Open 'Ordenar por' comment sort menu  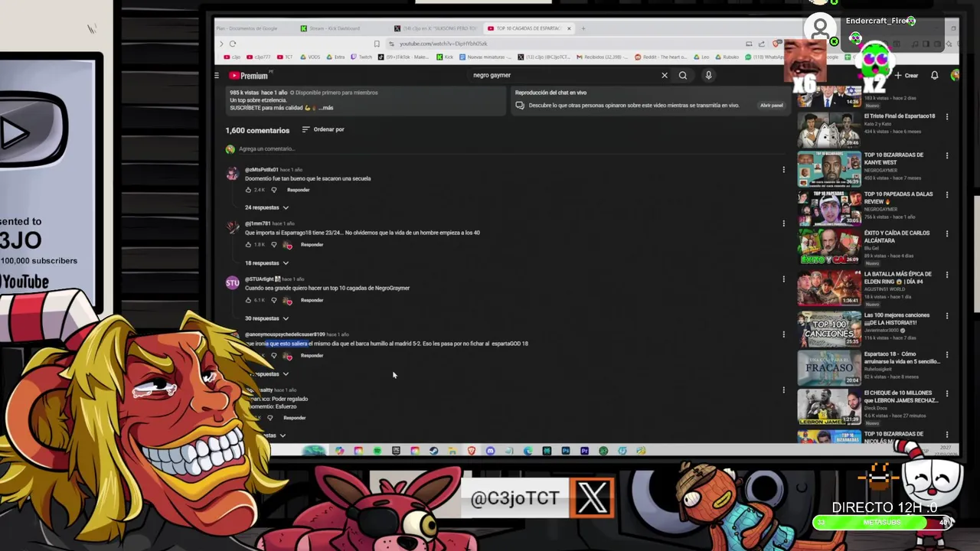coord(323,129)
